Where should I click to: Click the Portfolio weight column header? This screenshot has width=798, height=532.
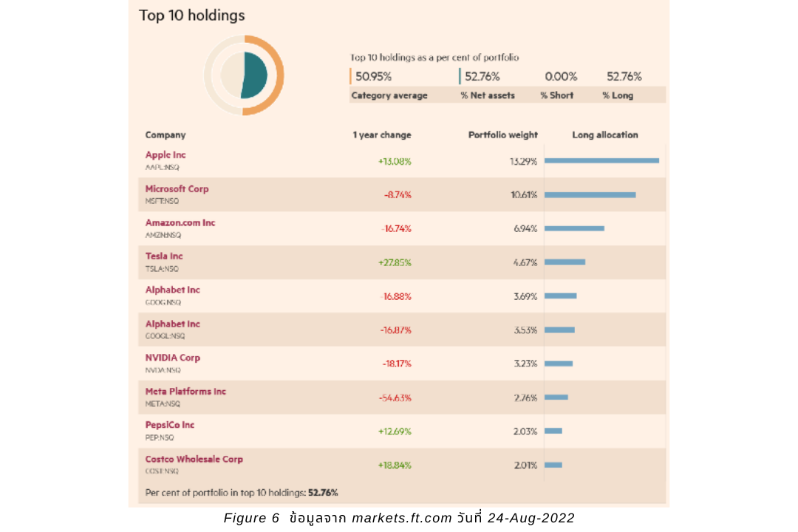(503, 135)
